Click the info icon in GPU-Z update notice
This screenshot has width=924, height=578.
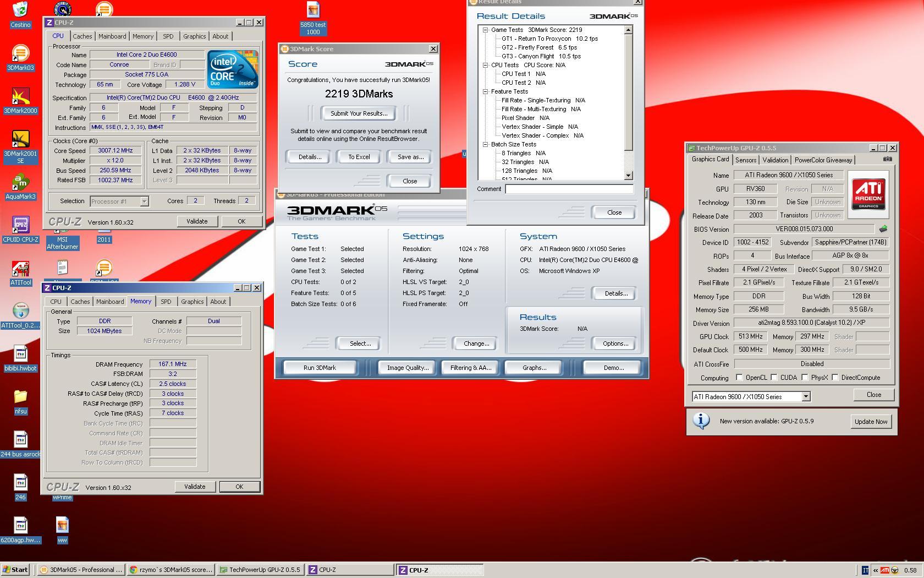[701, 421]
